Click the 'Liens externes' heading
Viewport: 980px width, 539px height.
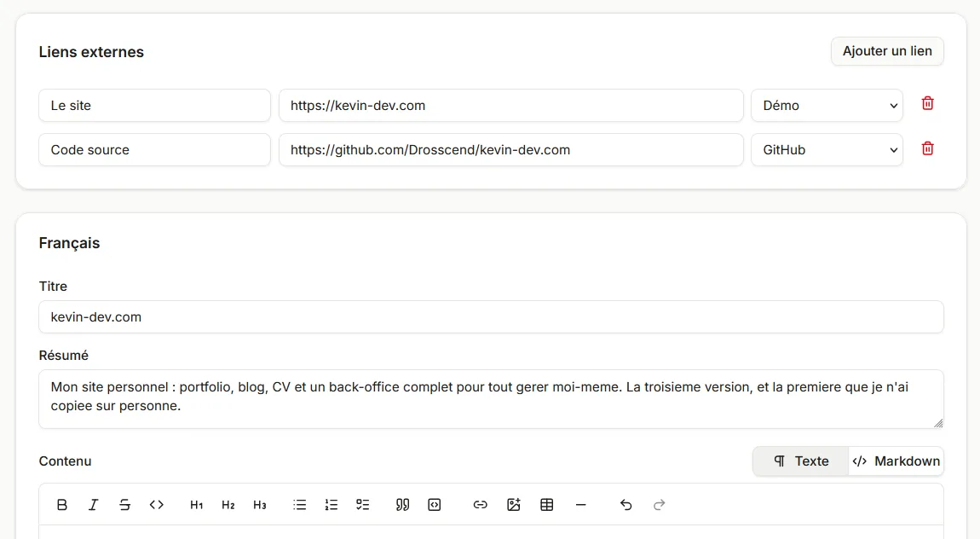pos(91,52)
